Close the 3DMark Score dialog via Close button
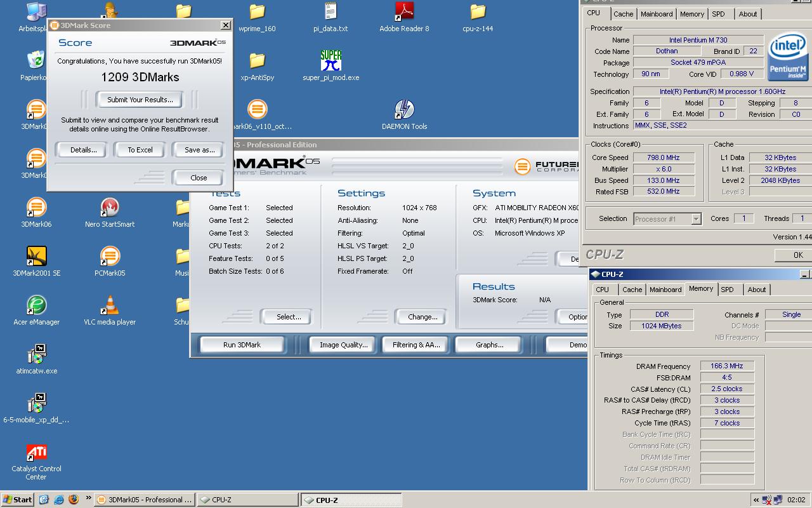The height and width of the screenshot is (508, 812). [199, 178]
